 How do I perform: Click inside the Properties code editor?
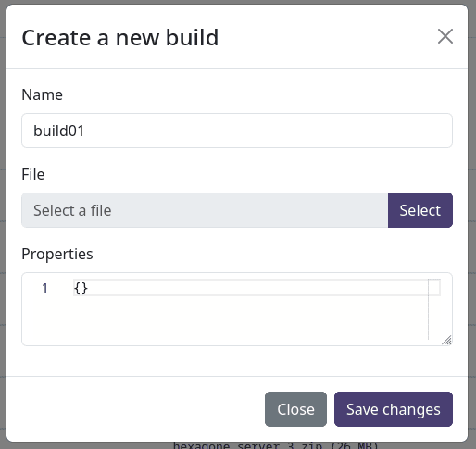(237, 309)
